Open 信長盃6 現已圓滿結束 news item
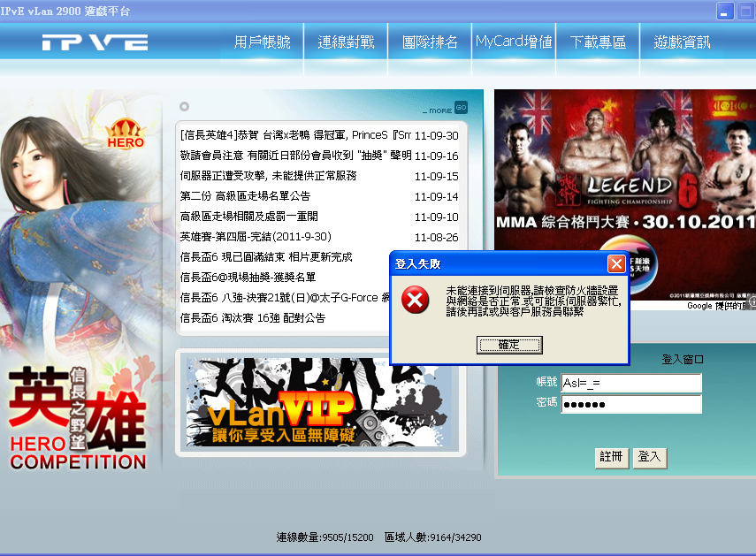 pos(266,257)
